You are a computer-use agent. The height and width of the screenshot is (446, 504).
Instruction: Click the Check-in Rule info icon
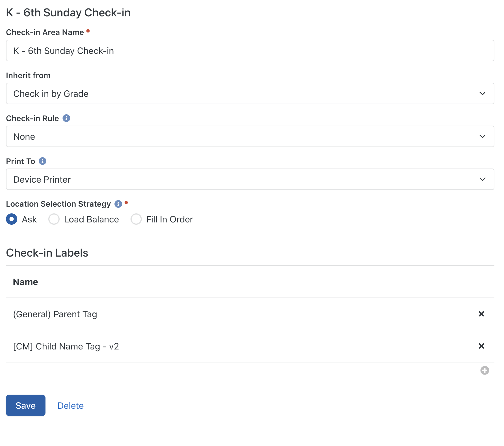coord(67,118)
